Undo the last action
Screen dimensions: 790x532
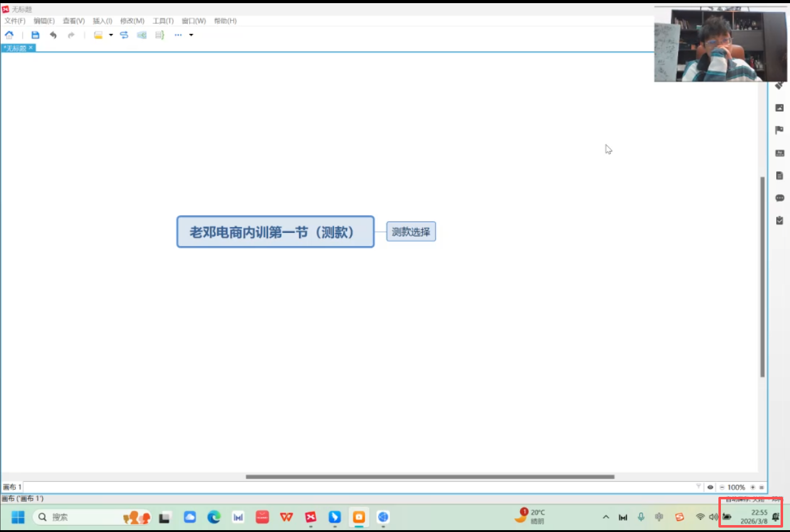(53, 35)
